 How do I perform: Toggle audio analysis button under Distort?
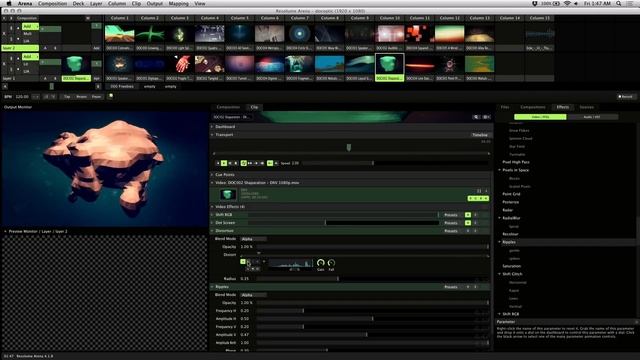pyautogui.click(x=243, y=262)
